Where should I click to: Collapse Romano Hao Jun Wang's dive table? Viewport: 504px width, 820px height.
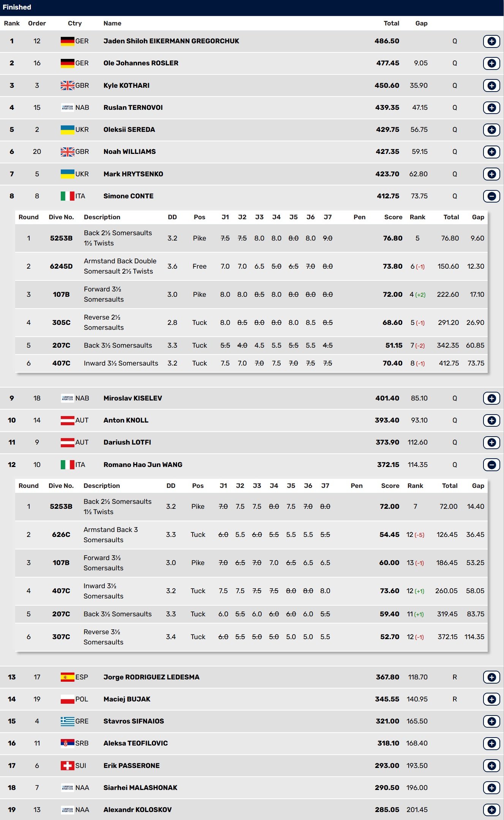pyautogui.click(x=491, y=465)
